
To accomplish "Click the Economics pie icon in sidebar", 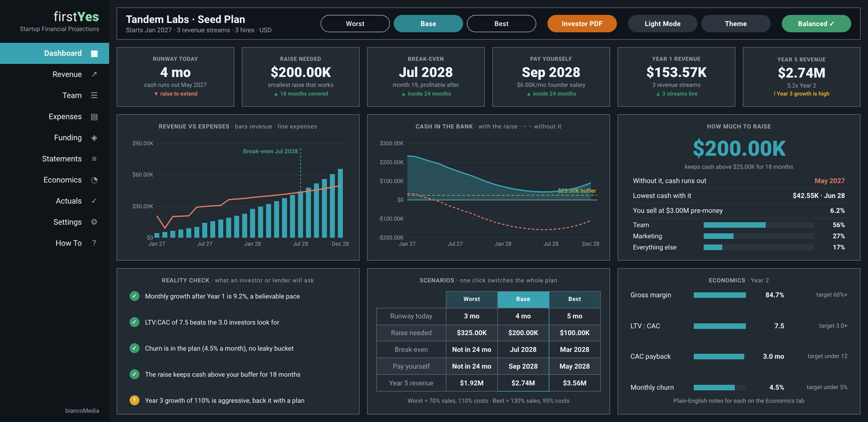I will (x=94, y=180).
